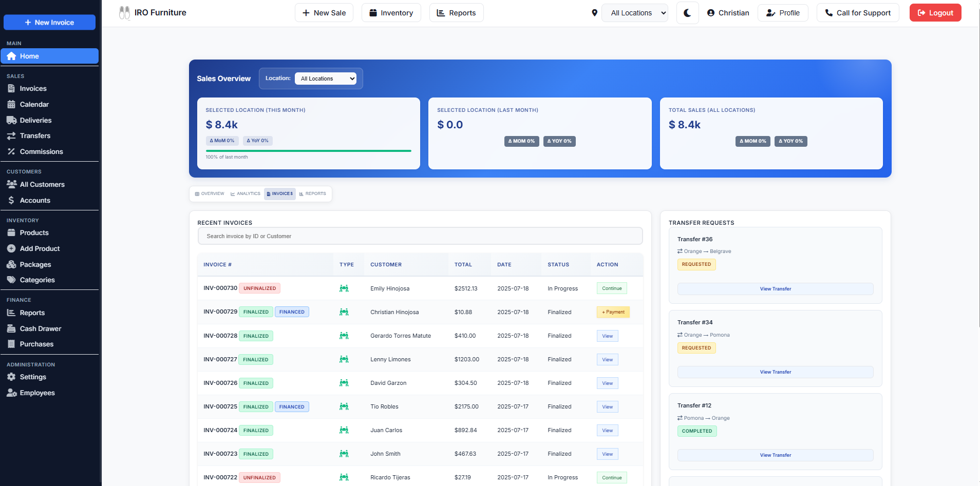View Transfer #34 details
Image resolution: width=980 pixels, height=486 pixels.
click(775, 372)
